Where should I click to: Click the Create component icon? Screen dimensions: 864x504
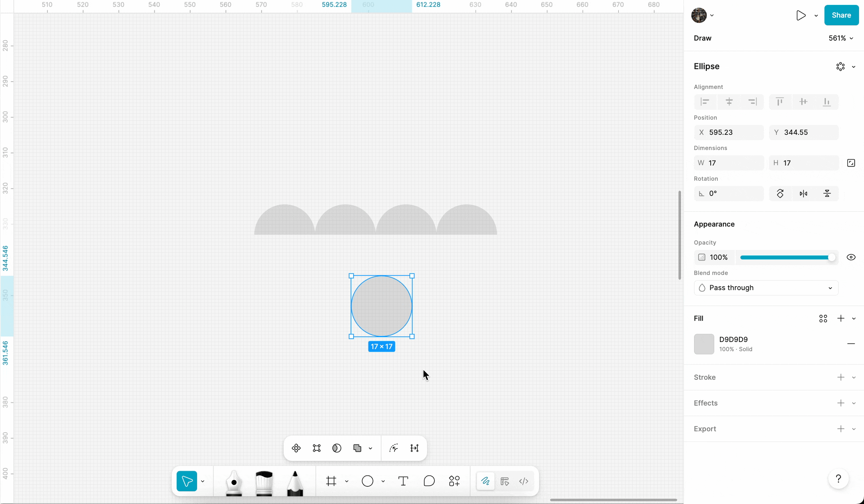tap(296, 448)
